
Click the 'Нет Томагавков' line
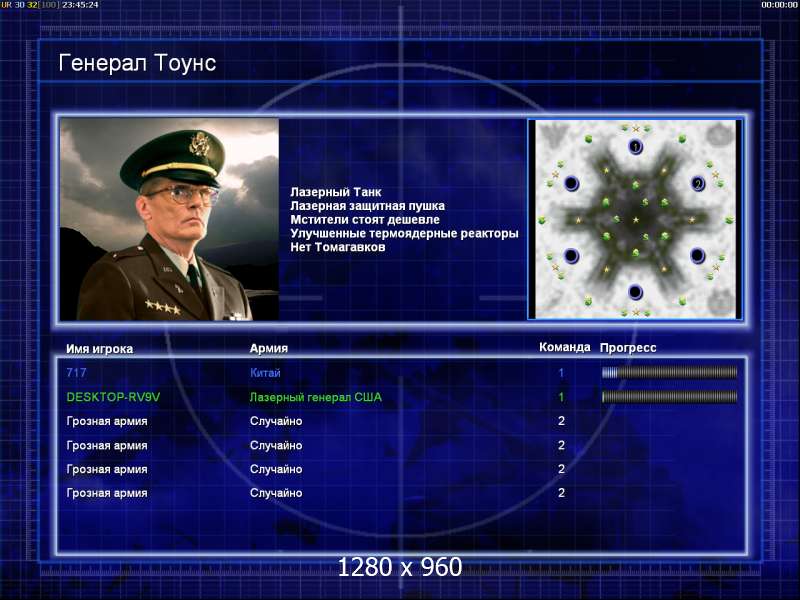338,247
